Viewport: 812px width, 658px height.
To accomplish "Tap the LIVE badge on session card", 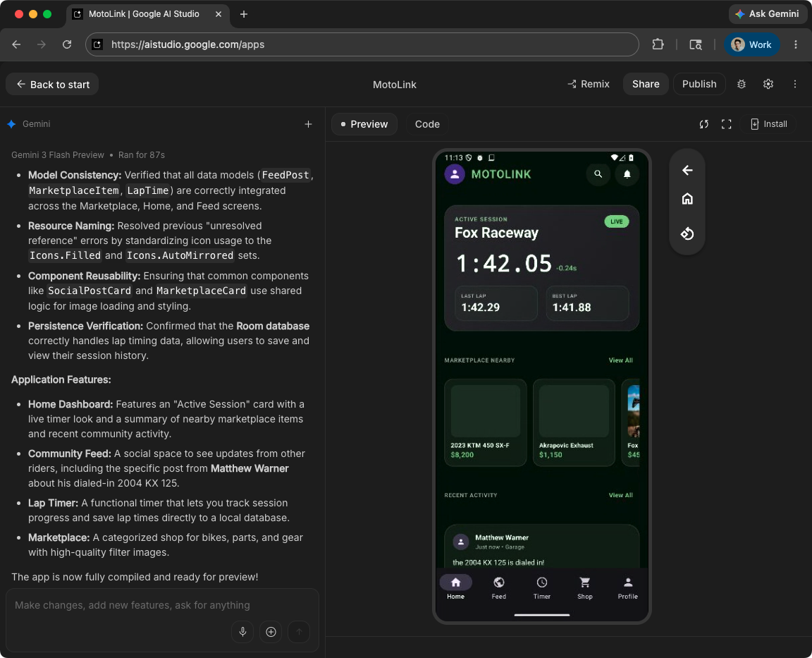I will [x=616, y=221].
